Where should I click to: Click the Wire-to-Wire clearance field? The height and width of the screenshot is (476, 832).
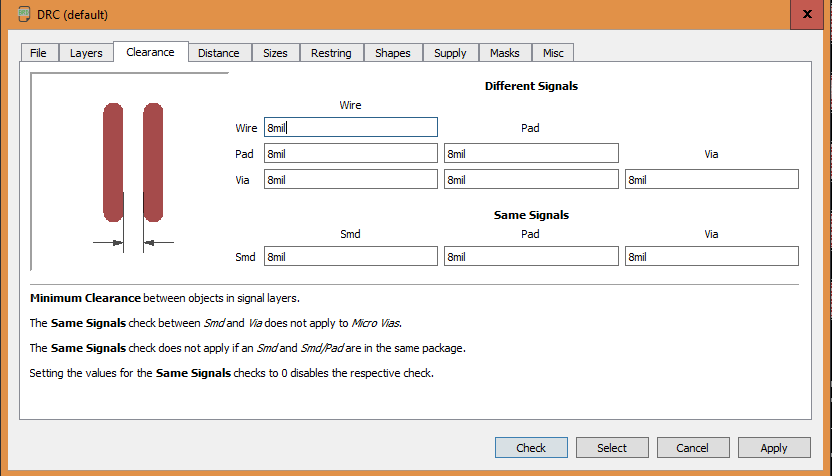350,127
